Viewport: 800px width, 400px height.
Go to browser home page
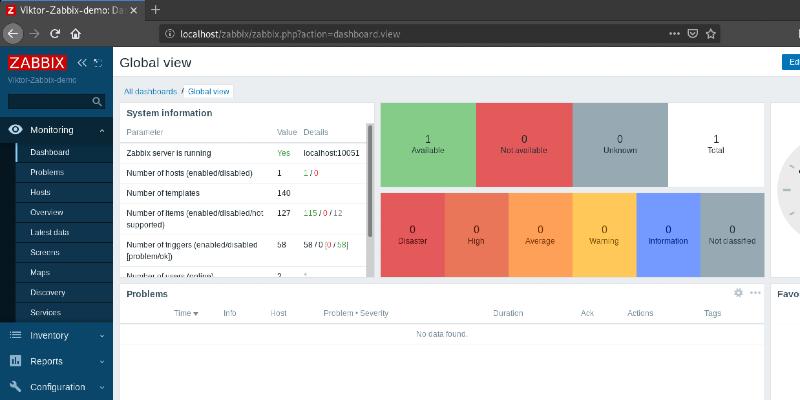pyautogui.click(x=76, y=33)
